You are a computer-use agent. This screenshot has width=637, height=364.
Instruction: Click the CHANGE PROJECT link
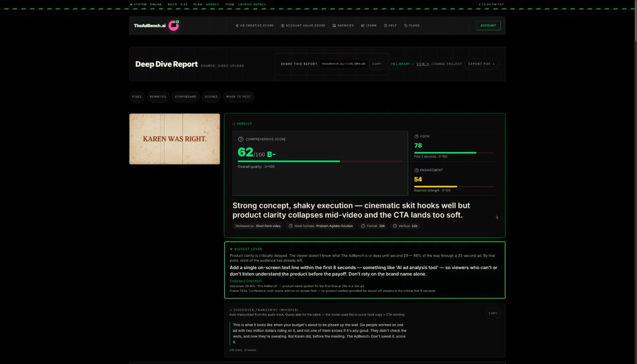(446, 64)
